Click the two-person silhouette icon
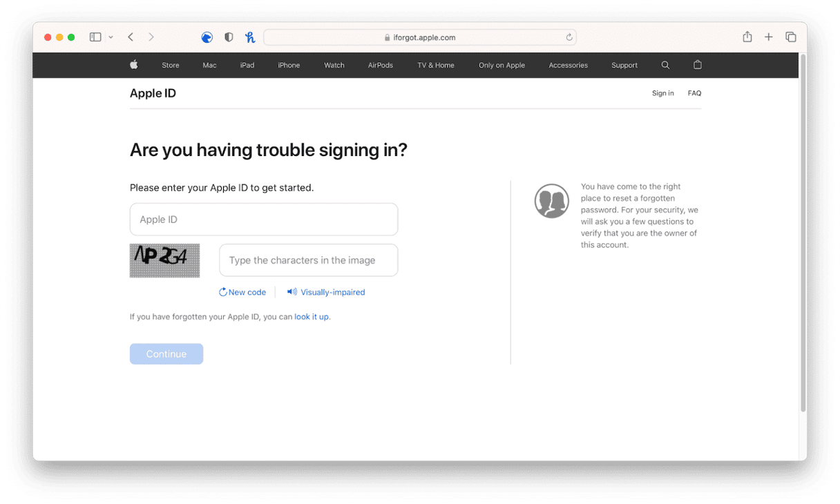The width and height of the screenshot is (840, 504). 552,201
